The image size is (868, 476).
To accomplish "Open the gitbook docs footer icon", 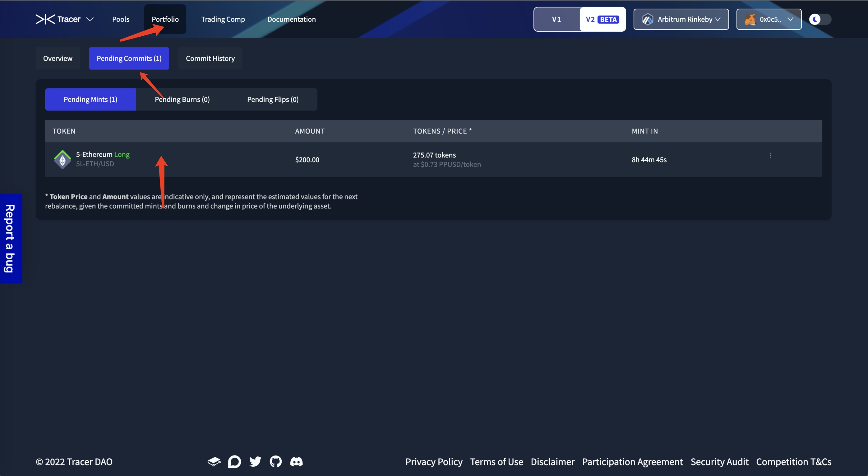I will click(x=214, y=461).
